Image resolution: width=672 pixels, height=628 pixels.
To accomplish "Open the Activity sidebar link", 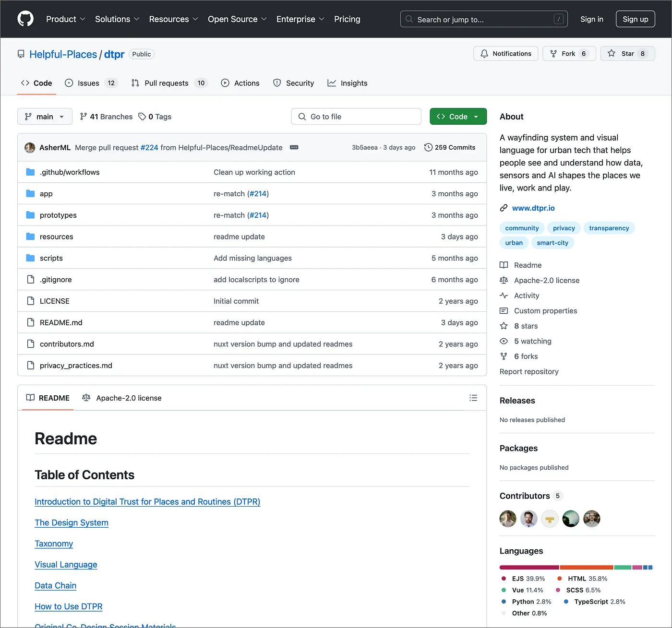I will pyautogui.click(x=527, y=296).
